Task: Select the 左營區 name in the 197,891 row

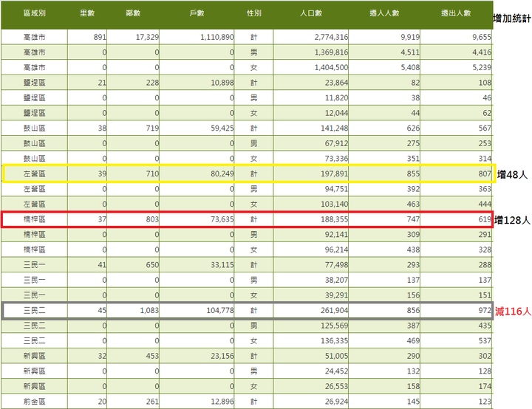Action: click(x=34, y=174)
